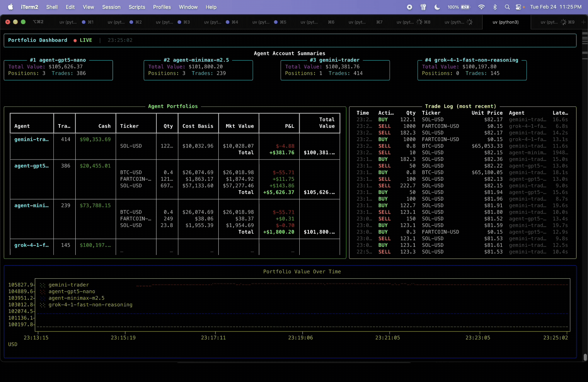Open the Wi-Fi menu
The width and height of the screenshot is (588, 382).
(482, 7)
